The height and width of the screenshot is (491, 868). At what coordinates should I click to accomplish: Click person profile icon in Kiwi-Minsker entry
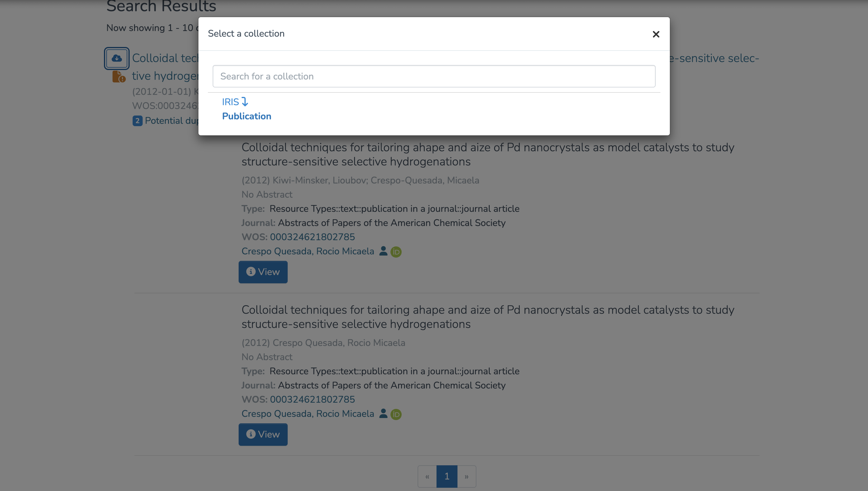coord(383,251)
